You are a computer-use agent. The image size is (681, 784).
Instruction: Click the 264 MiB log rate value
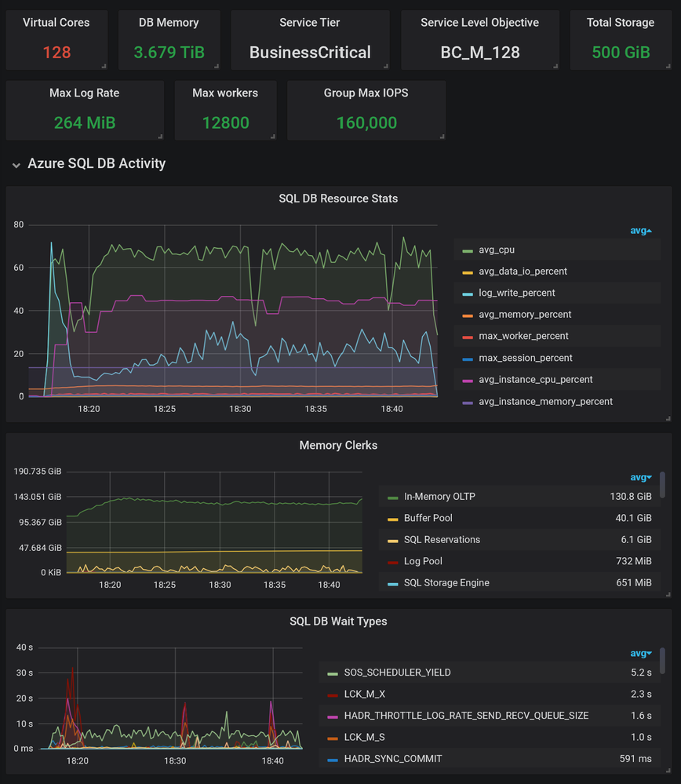tap(85, 122)
